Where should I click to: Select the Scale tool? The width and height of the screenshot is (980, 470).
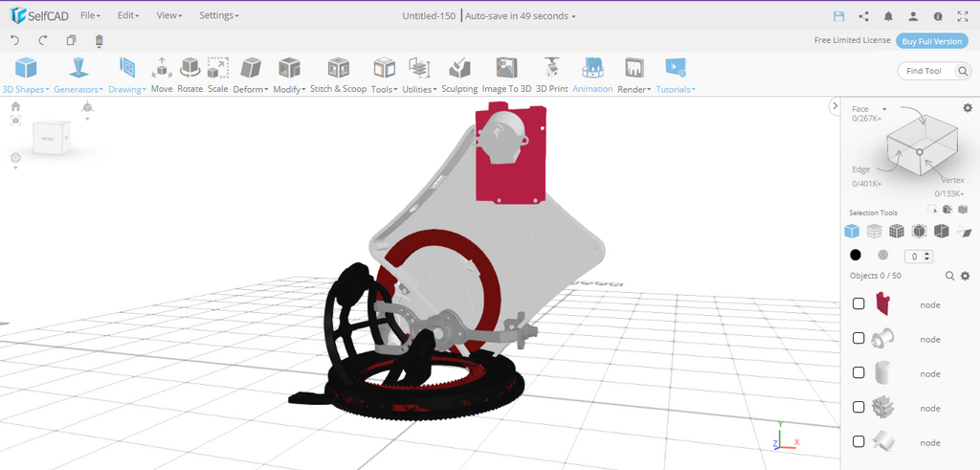(x=217, y=76)
